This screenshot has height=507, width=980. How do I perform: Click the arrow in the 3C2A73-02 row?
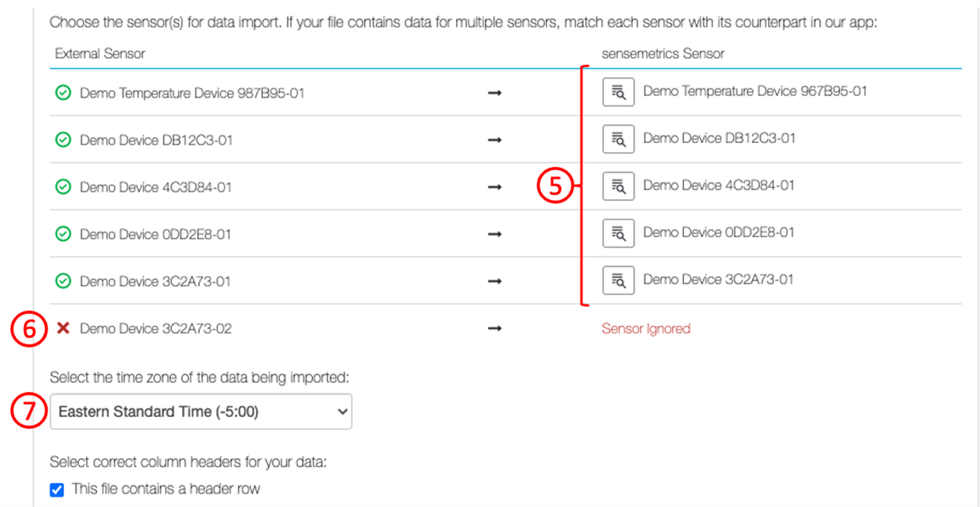point(494,328)
